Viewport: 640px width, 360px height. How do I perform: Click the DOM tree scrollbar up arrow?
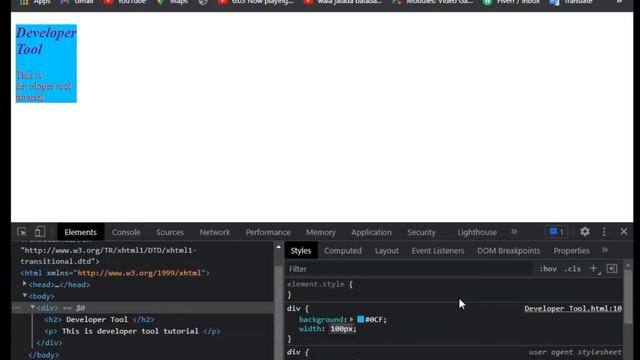(278, 247)
